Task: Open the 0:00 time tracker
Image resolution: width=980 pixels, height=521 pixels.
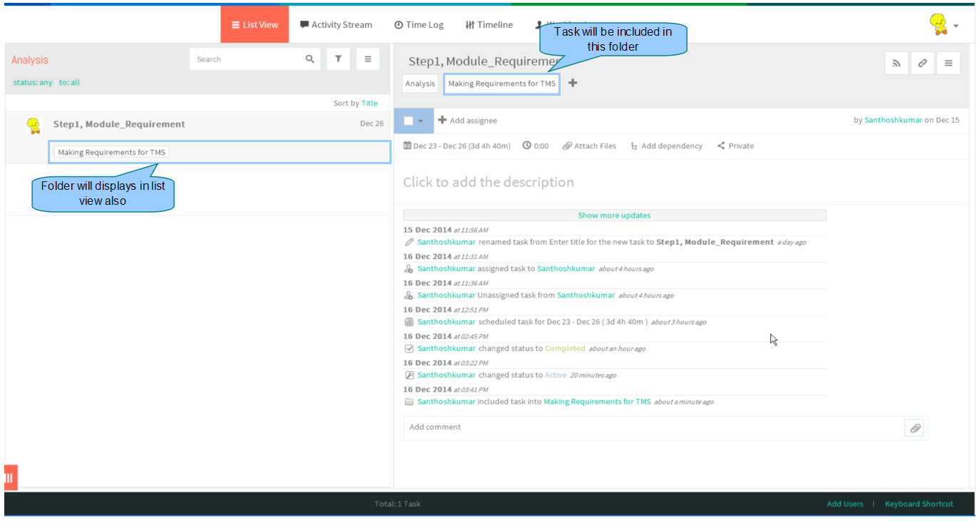Action: click(x=536, y=146)
